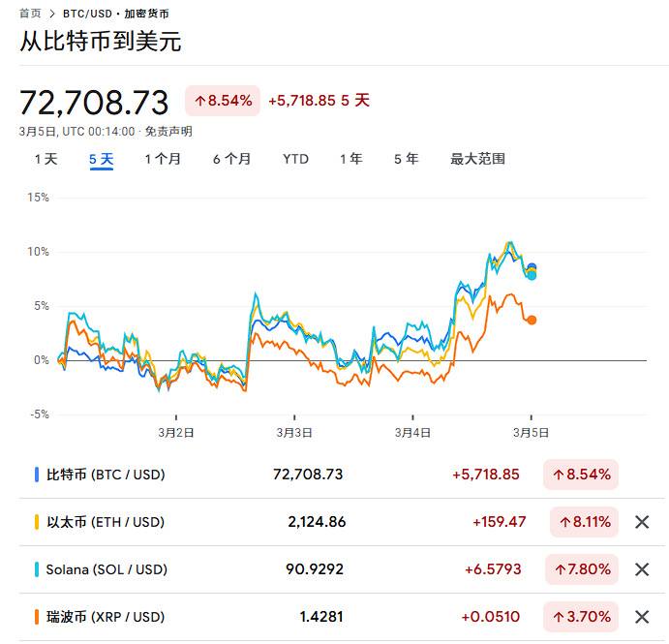Open the Solana (SOL / USD) row
This screenshot has width=669, height=644.
point(106,569)
